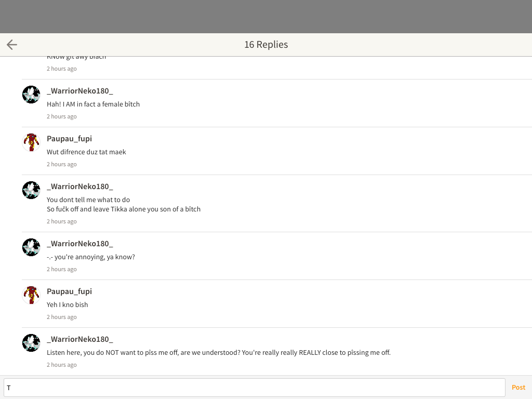Select the line mentioning "leave Tikka alone"

[x=124, y=209]
